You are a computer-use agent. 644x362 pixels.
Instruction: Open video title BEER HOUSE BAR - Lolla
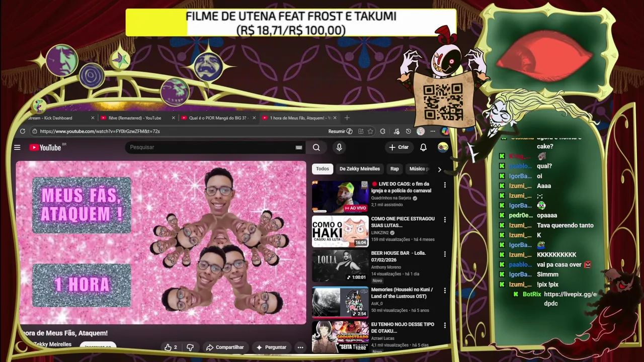point(398,256)
